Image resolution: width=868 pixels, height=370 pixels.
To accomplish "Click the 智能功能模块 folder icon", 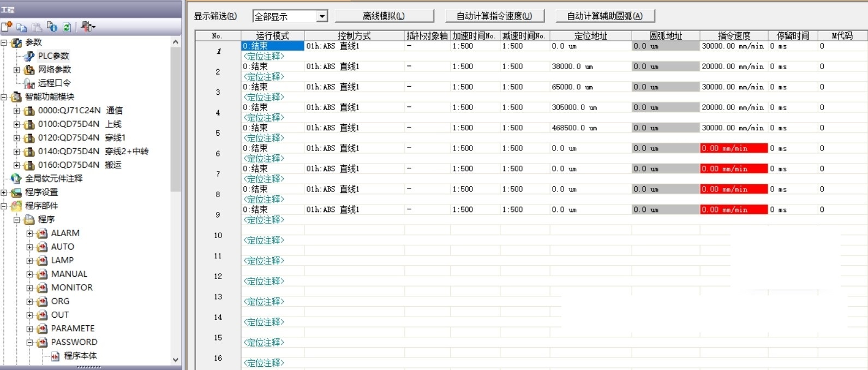I will pos(17,97).
